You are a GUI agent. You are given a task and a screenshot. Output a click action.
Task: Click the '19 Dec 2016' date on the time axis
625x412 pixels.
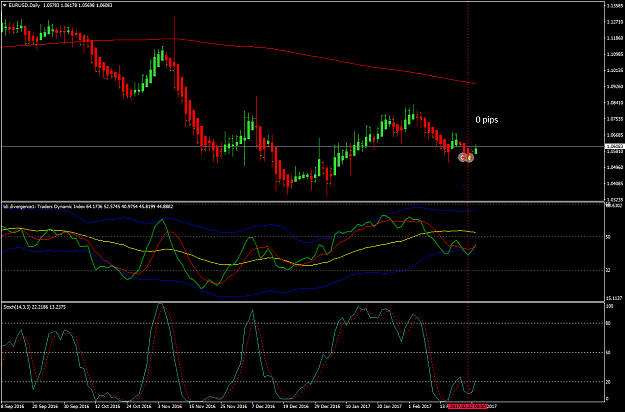[295, 406]
